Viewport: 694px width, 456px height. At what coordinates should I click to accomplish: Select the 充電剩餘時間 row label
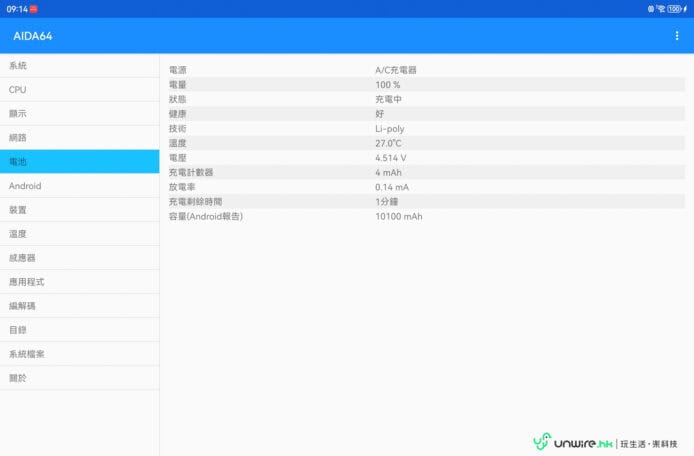[x=195, y=201]
